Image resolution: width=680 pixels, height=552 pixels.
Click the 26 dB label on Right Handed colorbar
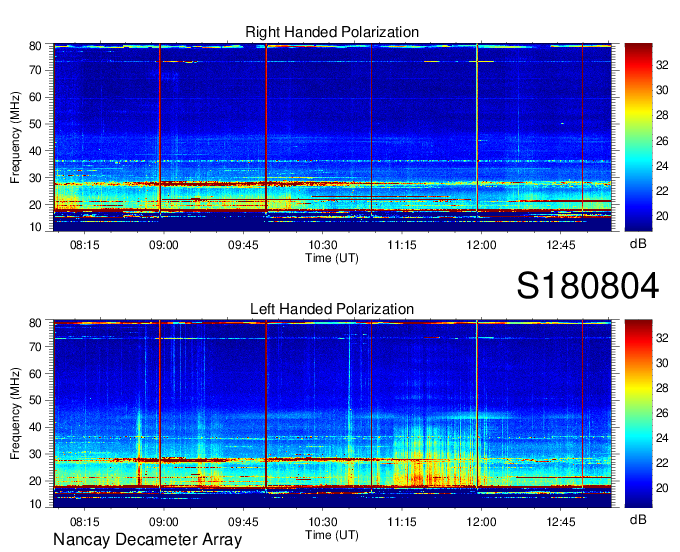point(662,140)
